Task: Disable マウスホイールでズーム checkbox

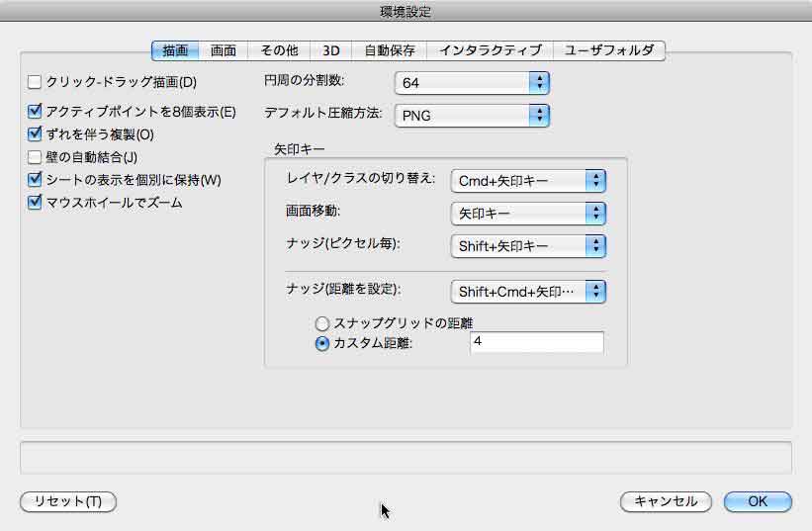Action: pyautogui.click(x=36, y=203)
